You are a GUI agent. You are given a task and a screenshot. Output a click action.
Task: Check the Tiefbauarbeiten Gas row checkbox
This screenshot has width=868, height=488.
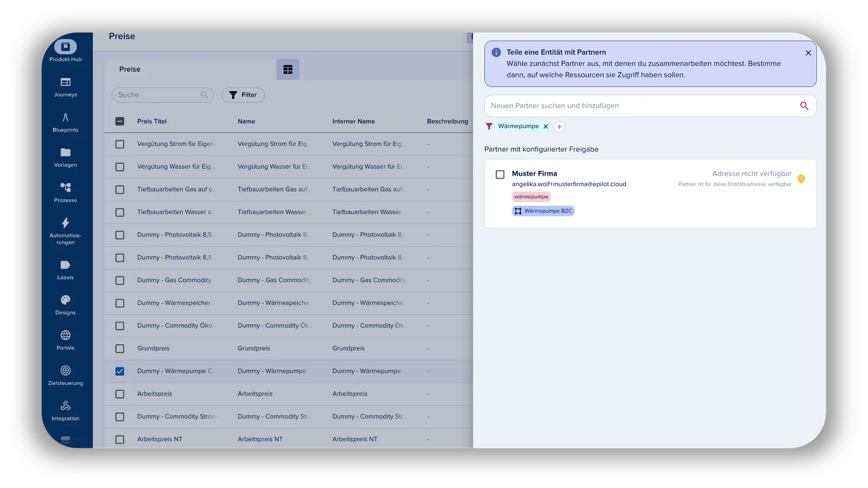point(120,189)
